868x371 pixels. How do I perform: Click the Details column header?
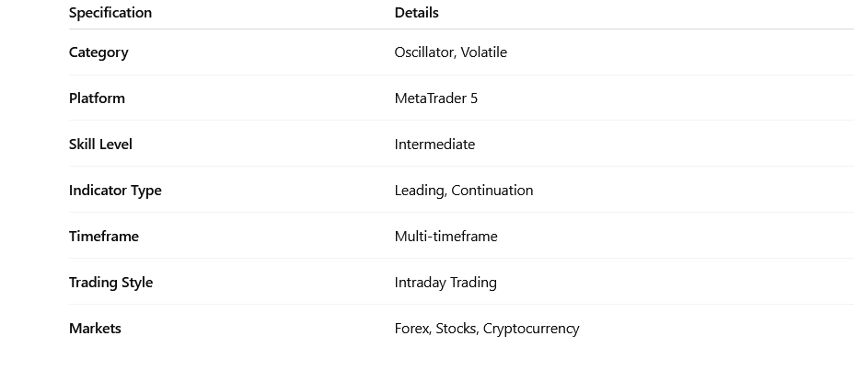[416, 13]
